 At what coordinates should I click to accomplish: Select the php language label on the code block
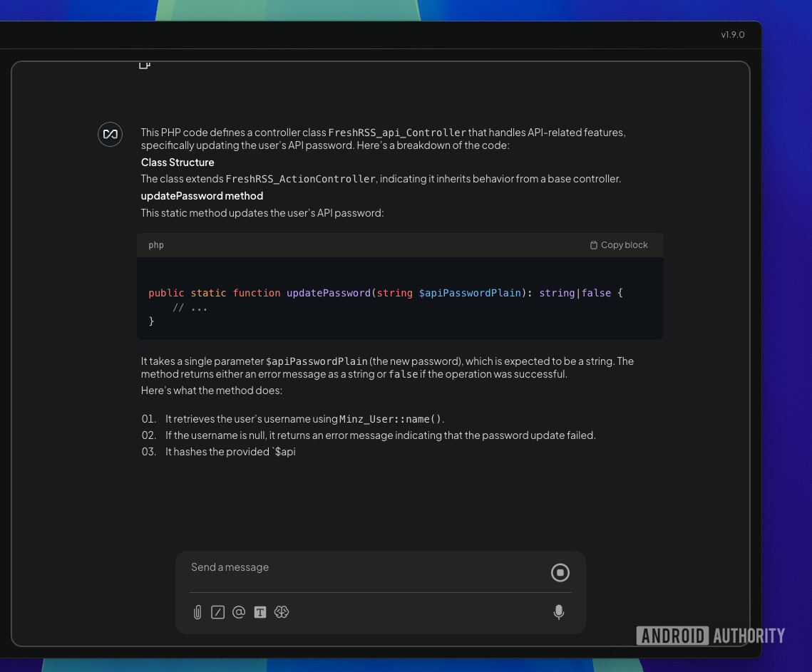(155, 245)
